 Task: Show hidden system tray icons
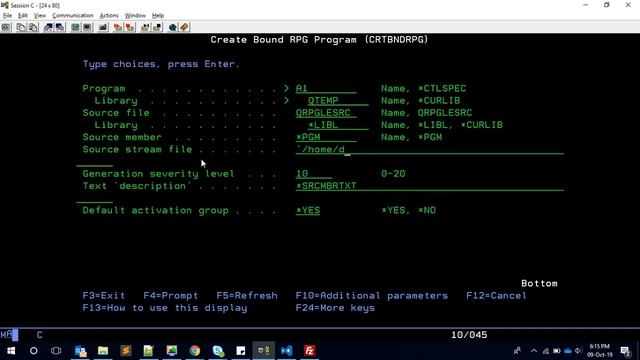pyautogui.click(x=534, y=351)
